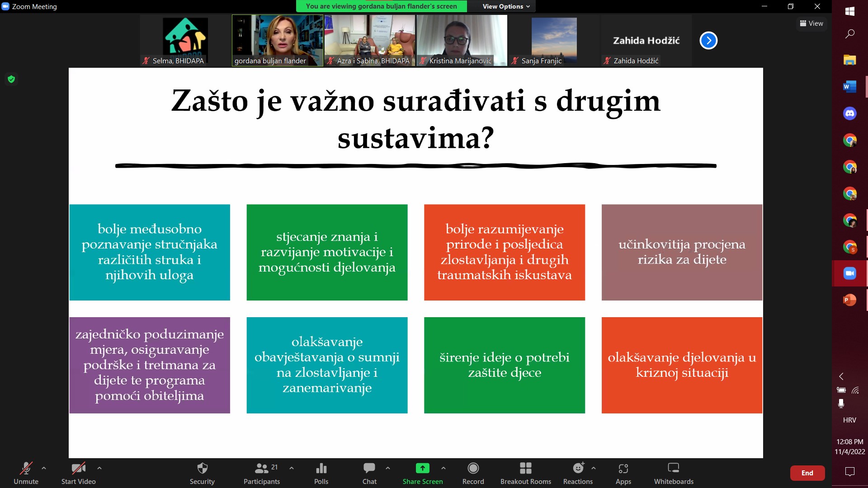
Task: Click the green Share Screen icon
Action: click(422, 468)
